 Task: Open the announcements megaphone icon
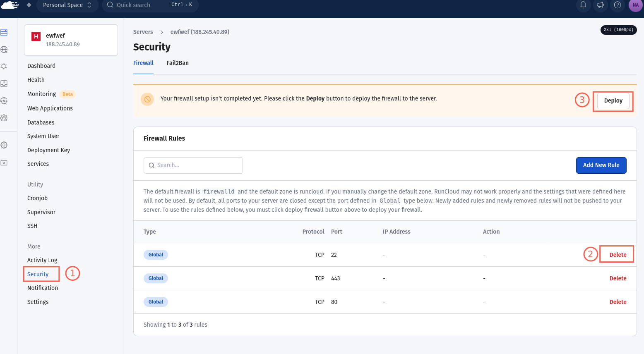tap(600, 5)
